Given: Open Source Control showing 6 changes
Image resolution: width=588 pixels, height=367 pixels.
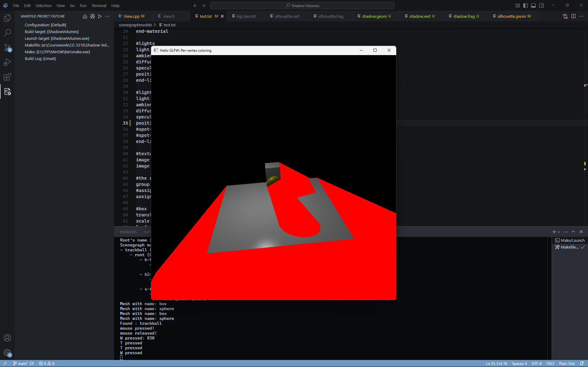Looking at the screenshot, I should click(x=7, y=48).
